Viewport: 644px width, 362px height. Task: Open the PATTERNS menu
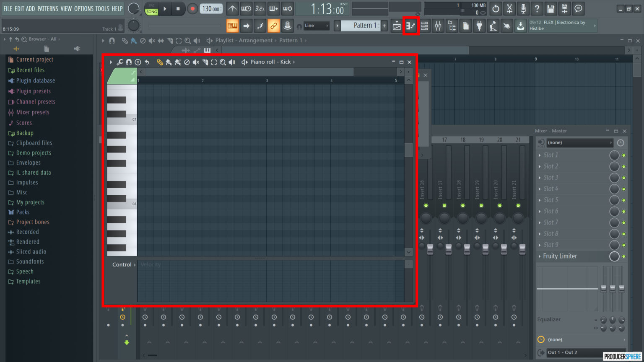click(x=48, y=8)
